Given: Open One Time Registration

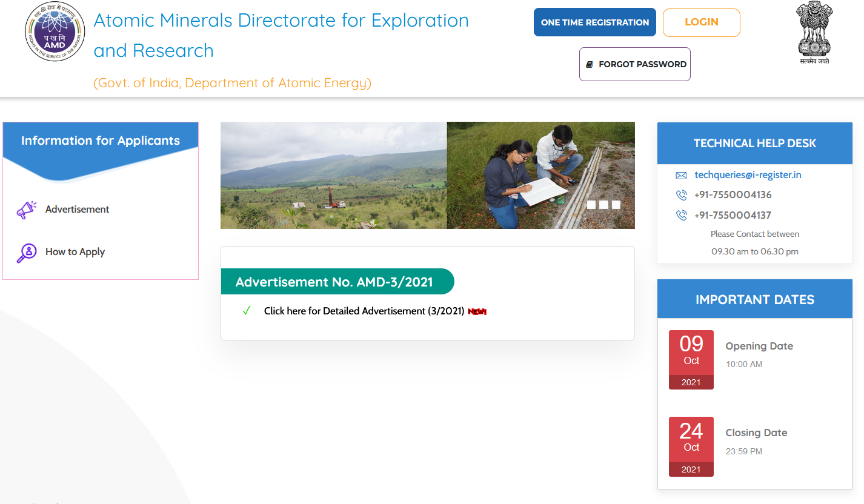Looking at the screenshot, I should [x=595, y=22].
